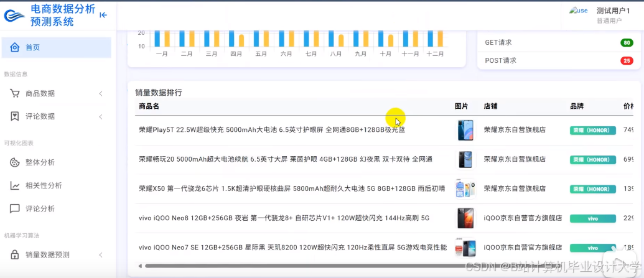
Task: Click the cookie icon for 整体分析
Action: 14,162
